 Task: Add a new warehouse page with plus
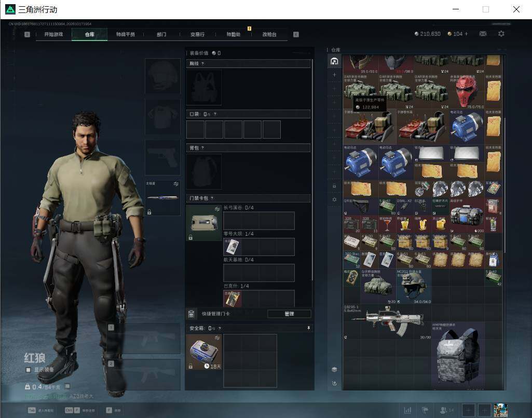[334, 75]
